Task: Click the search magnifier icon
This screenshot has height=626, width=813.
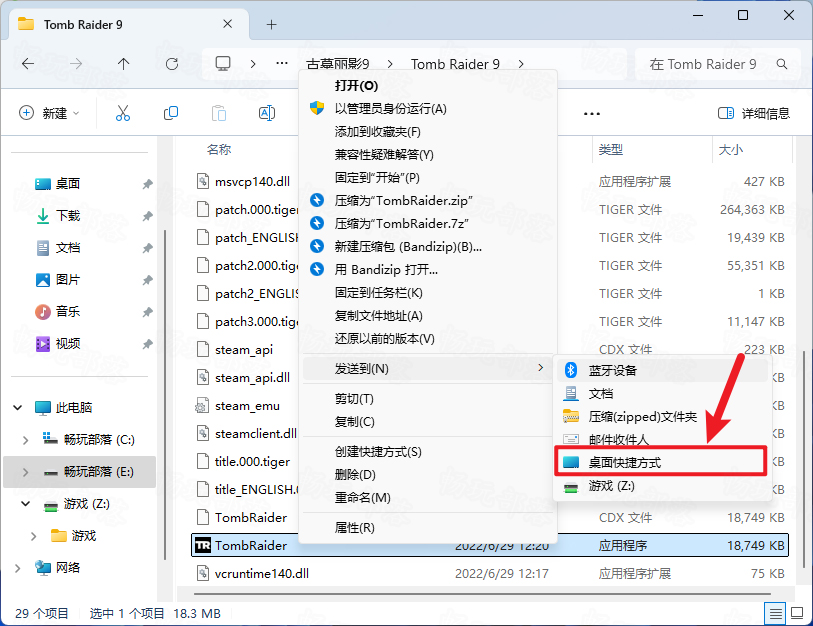Action: pyautogui.click(x=782, y=64)
